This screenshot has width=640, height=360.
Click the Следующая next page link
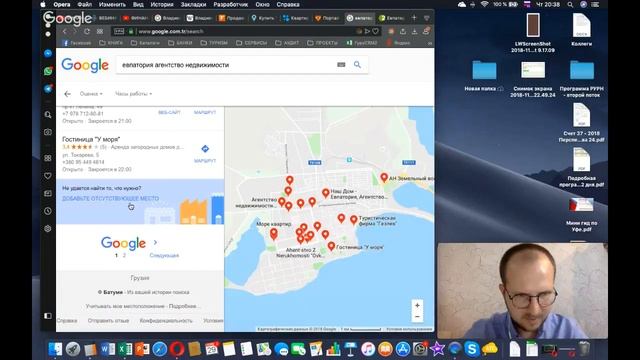click(x=164, y=256)
